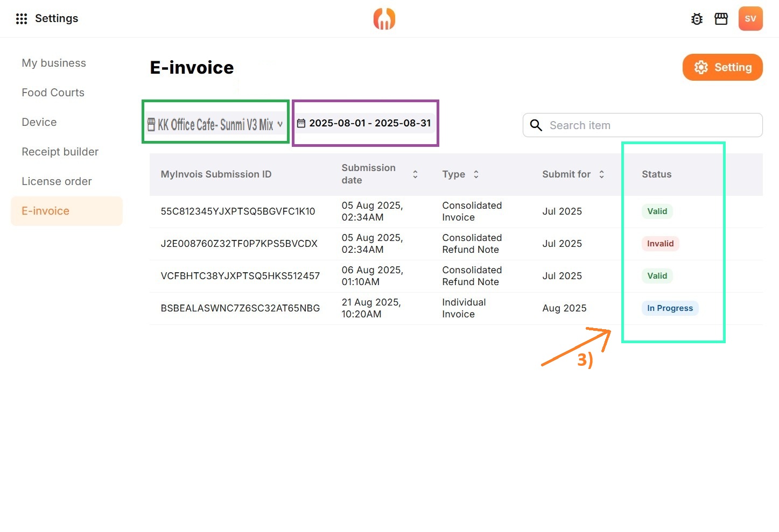Viewport: 779px width, 532px height.
Task: Select Receipt builder in sidebar
Action: click(x=60, y=152)
